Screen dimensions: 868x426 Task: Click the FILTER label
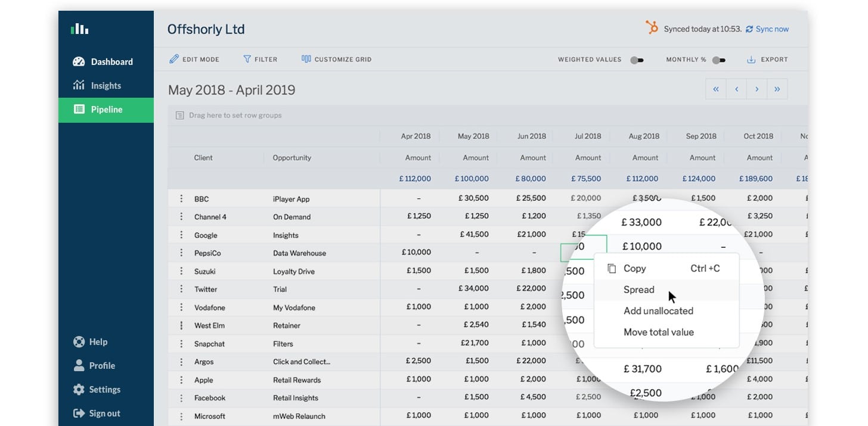coord(266,60)
